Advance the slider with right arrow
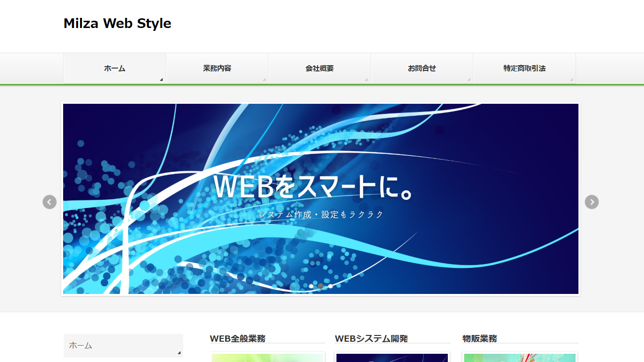The height and width of the screenshot is (362, 644). [591, 202]
